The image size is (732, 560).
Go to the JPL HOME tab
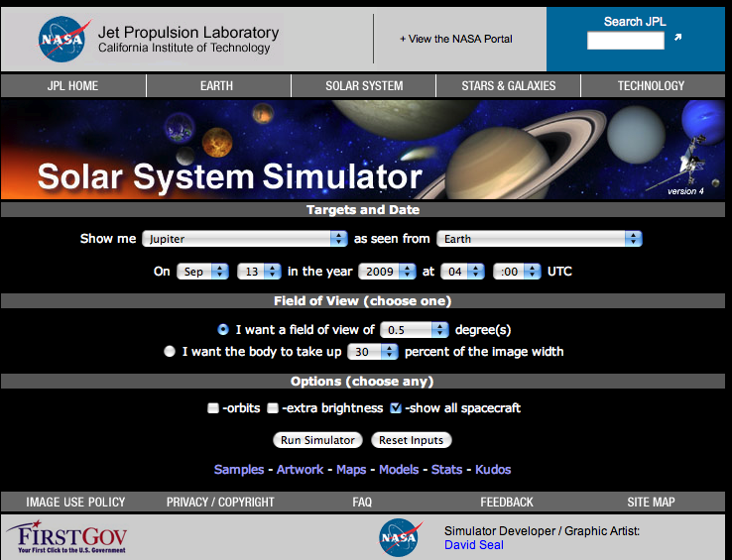72,86
